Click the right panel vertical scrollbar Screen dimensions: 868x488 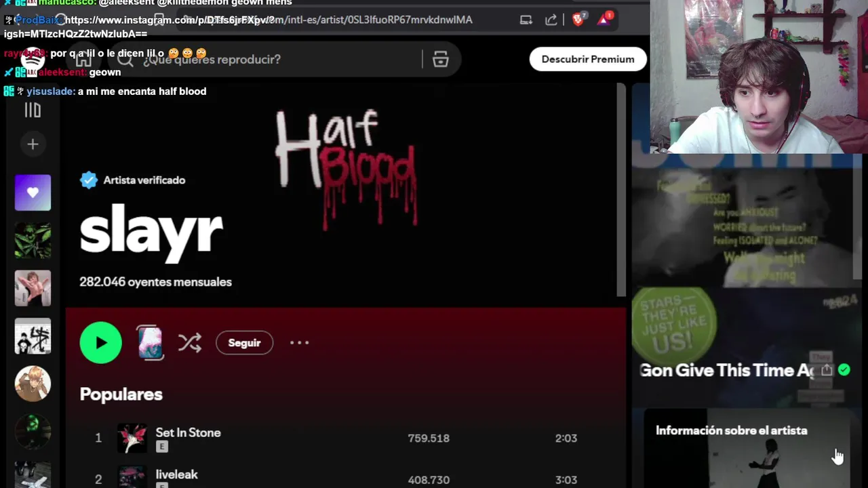(858, 217)
